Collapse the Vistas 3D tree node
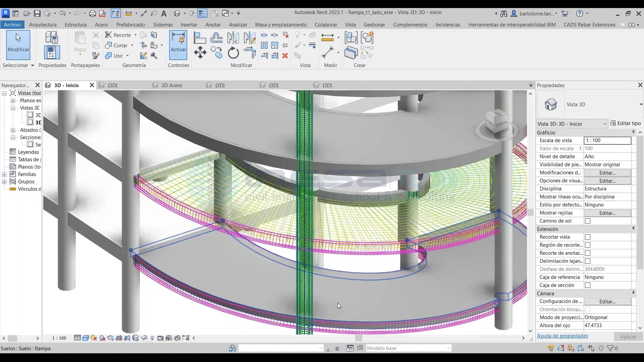644x362 pixels. 13,108
